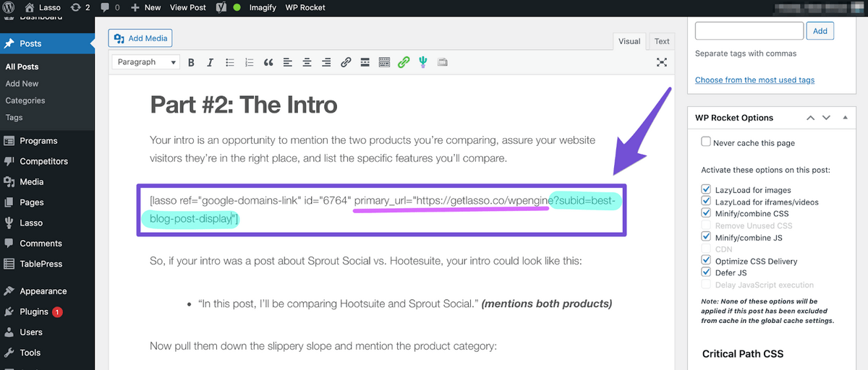The height and width of the screenshot is (370, 868).
Task: Click View Post in admin bar
Action: tap(188, 7)
